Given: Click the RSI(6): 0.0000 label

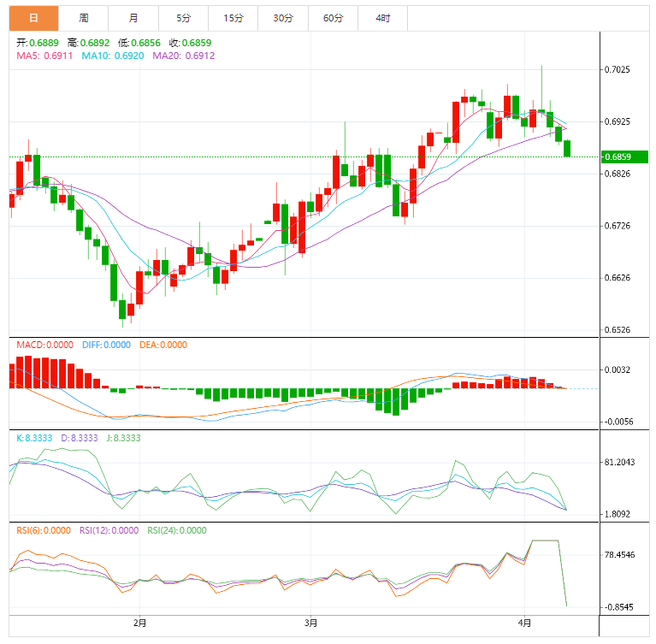Looking at the screenshot, I should point(44,530).
